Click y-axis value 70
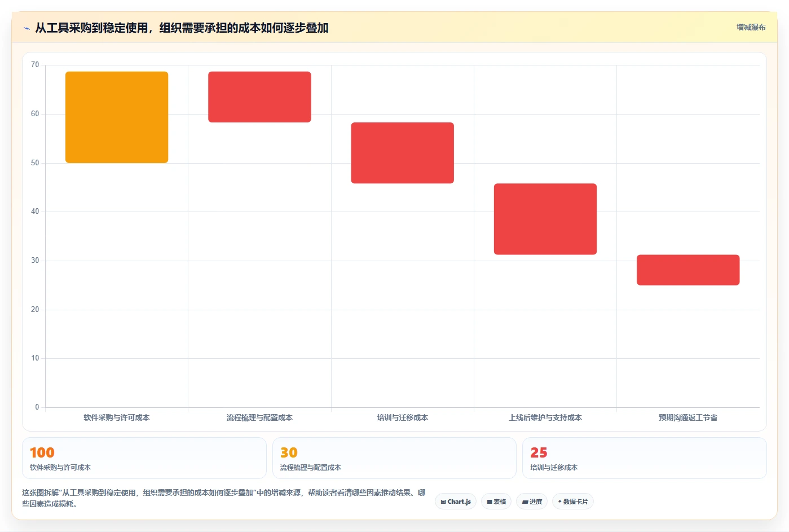789x532 pixels. click(35, 65)
